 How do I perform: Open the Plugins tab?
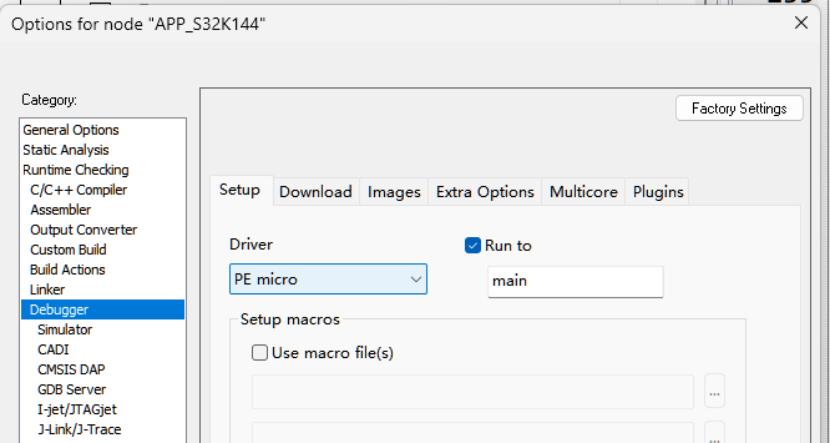(x=658, y=192)
